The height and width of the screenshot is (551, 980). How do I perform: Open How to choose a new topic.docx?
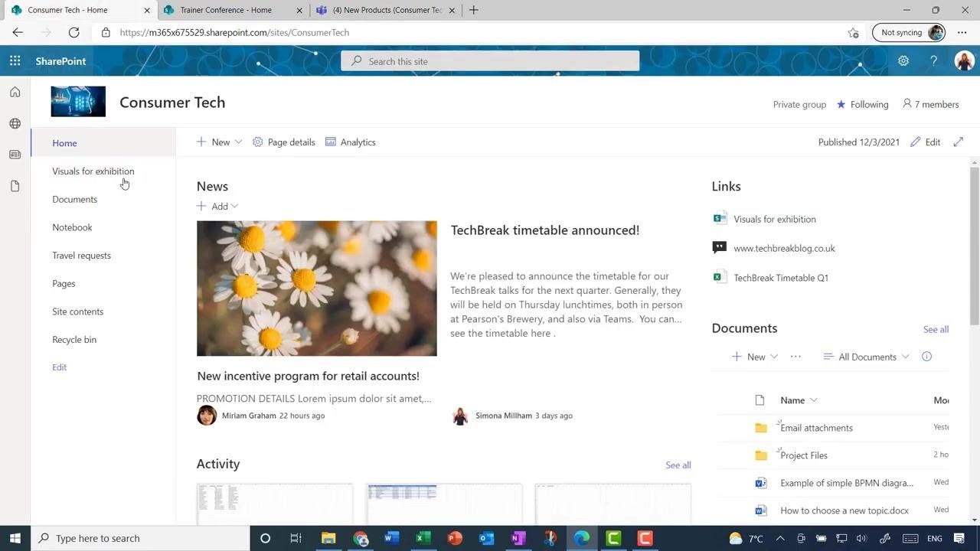[844, 510]
